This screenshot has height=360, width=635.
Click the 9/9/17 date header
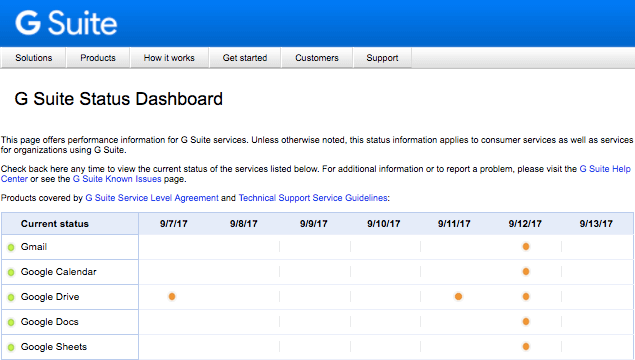coord(314,224)
